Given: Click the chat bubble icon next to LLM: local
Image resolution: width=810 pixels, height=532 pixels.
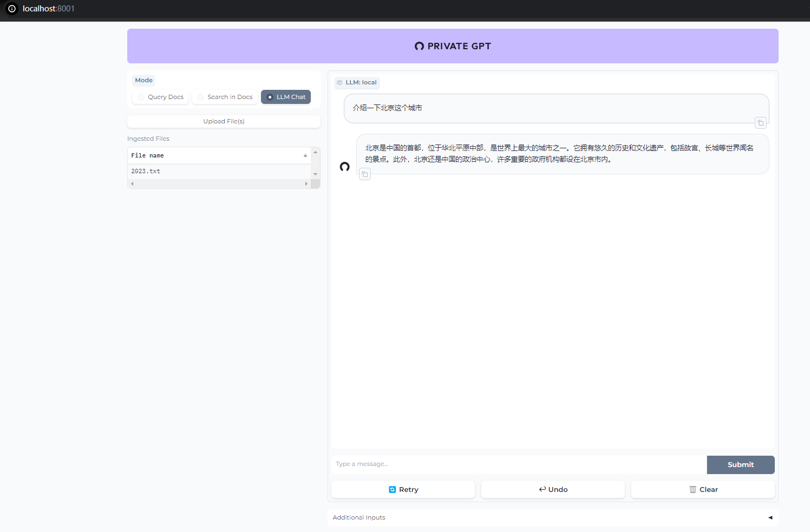Looking at the screenshot, I should pyautogui.click(x=339, y=83).
